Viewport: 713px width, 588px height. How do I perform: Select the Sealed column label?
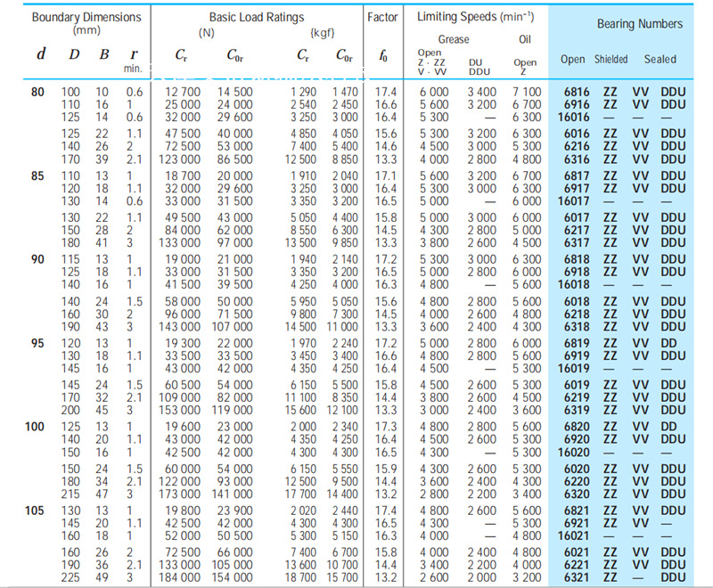[x=660, y=60]
